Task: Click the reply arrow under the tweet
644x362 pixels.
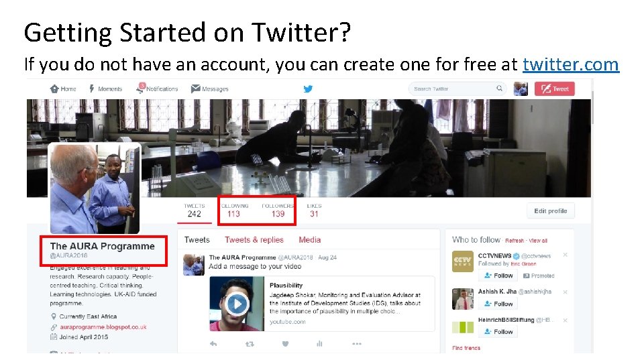Action: coord(213,344)
